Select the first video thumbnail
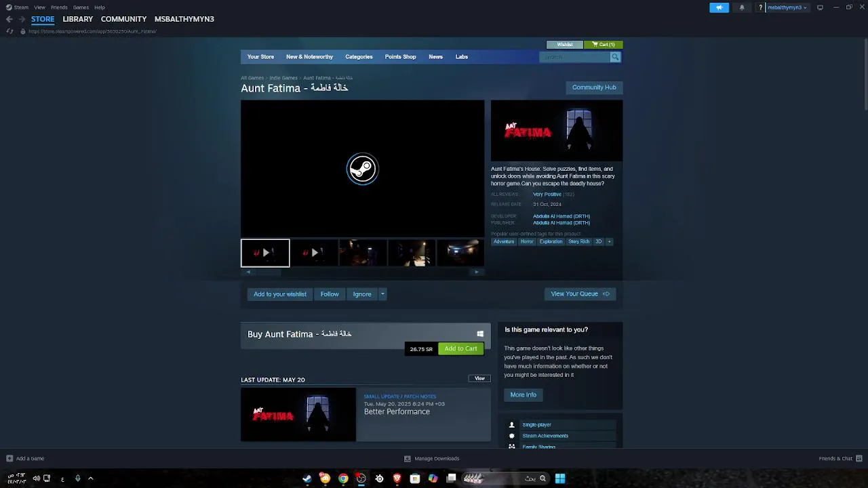868x488 pixels. (x=265, y=253)
